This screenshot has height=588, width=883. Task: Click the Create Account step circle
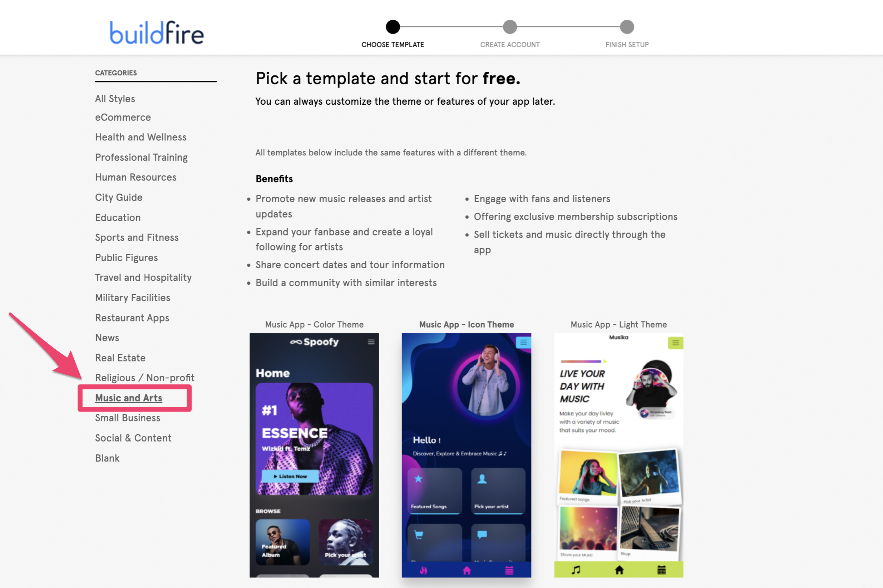pos(510,27)
